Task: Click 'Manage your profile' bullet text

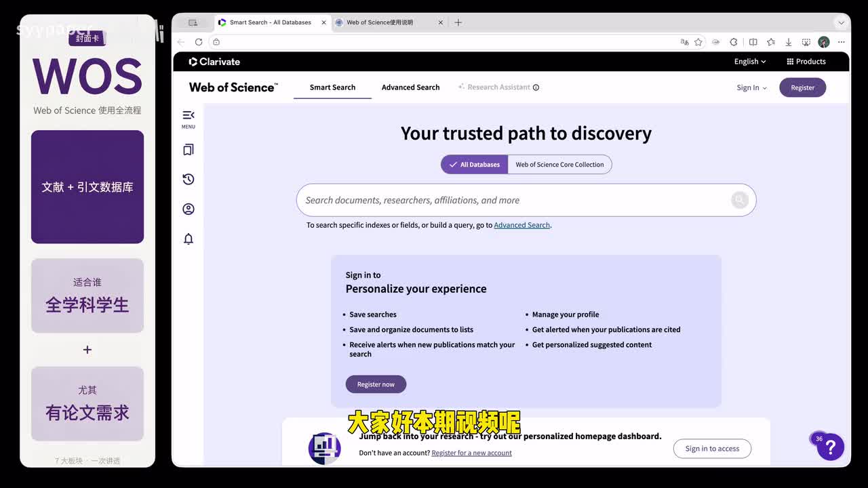Action: pos(566,314)
